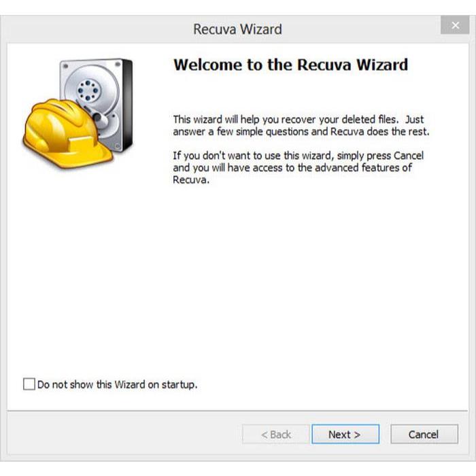Click the greyed-out < Back button
Screen dimensions: 476x476
click(x=276, y=435)
